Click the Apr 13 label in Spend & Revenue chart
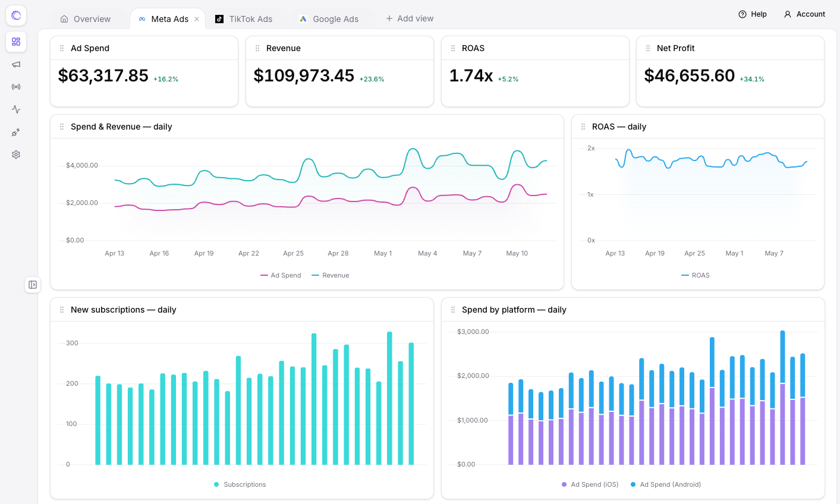840x504 pixels. coord(115,253)
